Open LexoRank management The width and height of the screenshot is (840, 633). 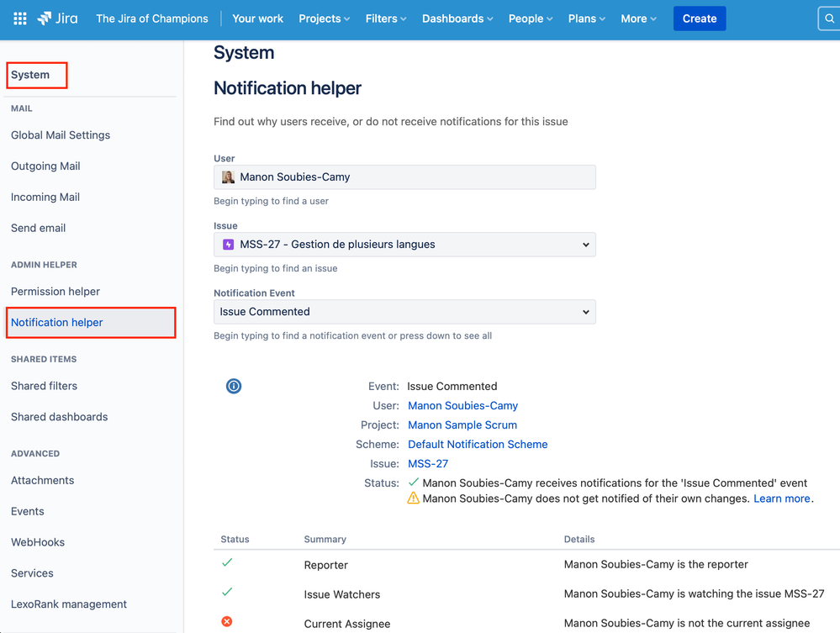tap(69, 604)
